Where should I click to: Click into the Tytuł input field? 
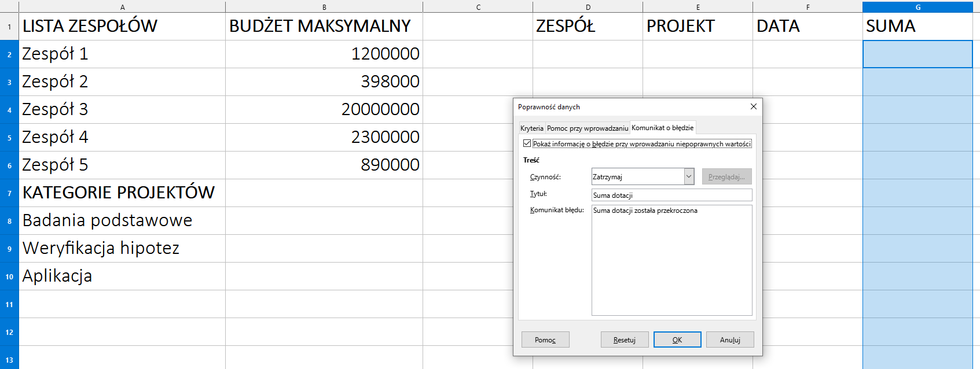coord(671,195)
